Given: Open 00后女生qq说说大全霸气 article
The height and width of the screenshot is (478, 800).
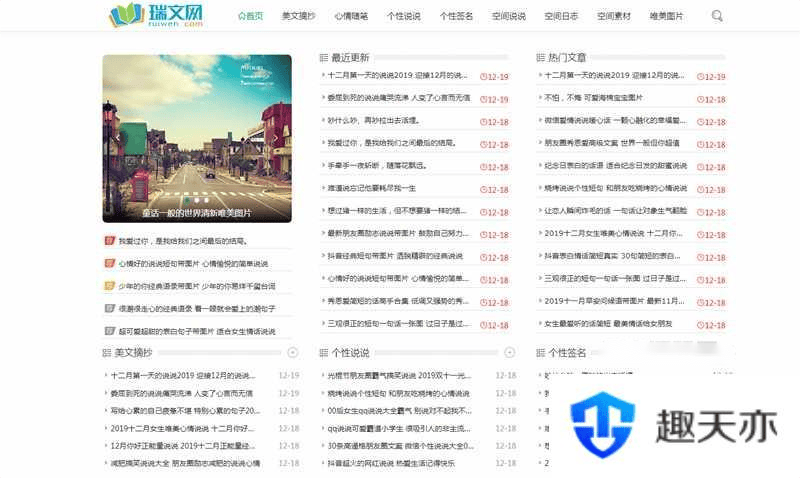Looking at the screenshot, I should pos(399,411).
